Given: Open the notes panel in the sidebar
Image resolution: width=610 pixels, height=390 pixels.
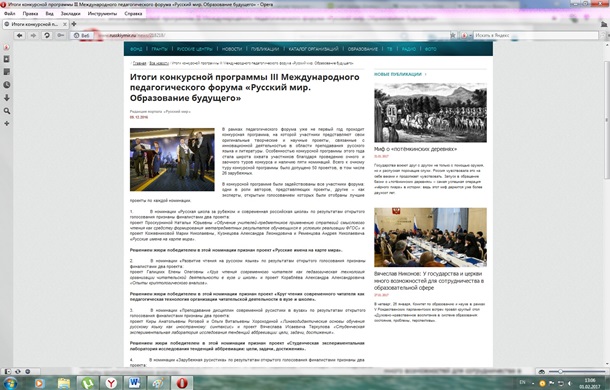Looking at the screenshot, I should (x=7, y=72).
